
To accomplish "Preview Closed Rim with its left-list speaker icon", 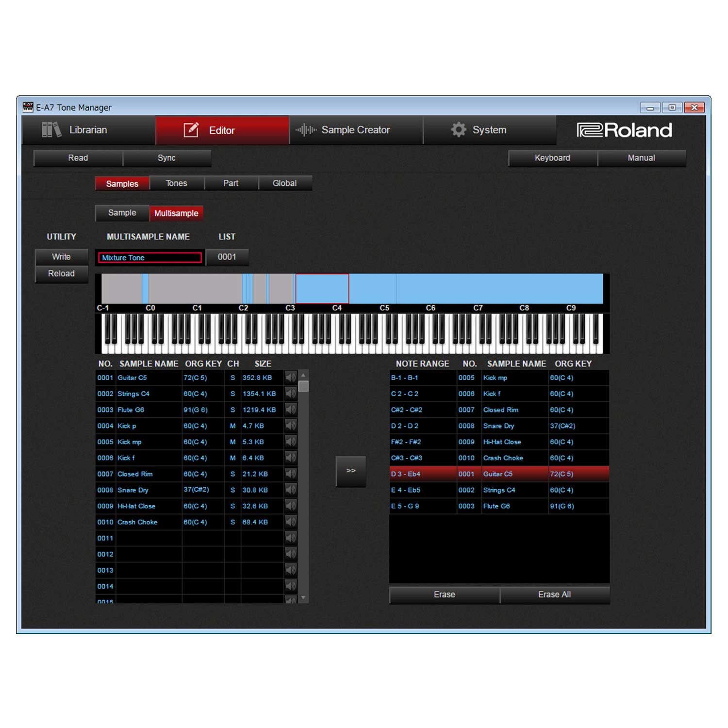I will [x=290, y=474].
